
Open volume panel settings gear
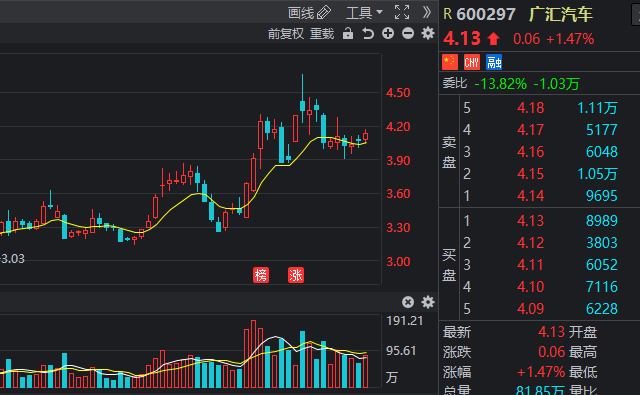tap(428, 302)
